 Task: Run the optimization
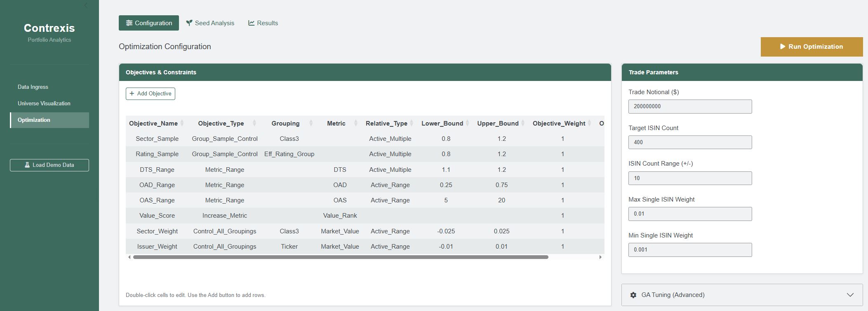click(x=811, y=47)
